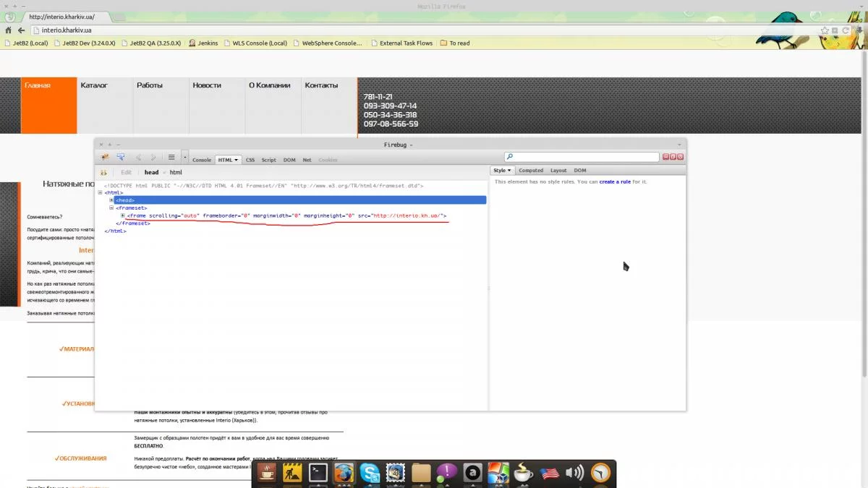Viewport: 868px width, 488px height.
Task: Switch to the Console tab in Firebug
Action: click(x=202, y=160)
